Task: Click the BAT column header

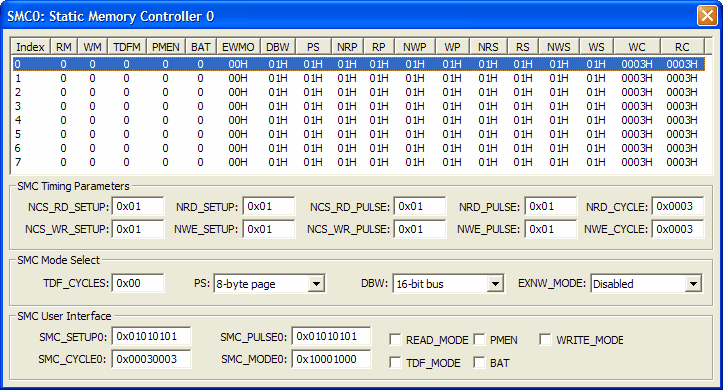Action: [x=201, y=47]
